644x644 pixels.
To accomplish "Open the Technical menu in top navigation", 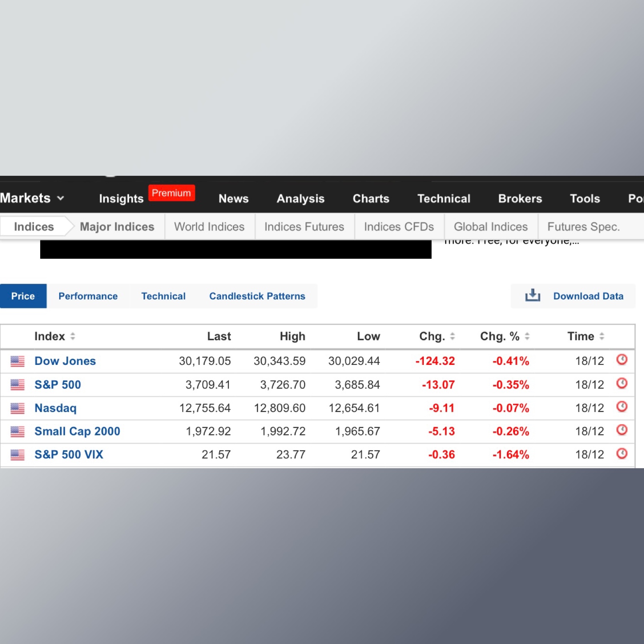I will 444,198.
